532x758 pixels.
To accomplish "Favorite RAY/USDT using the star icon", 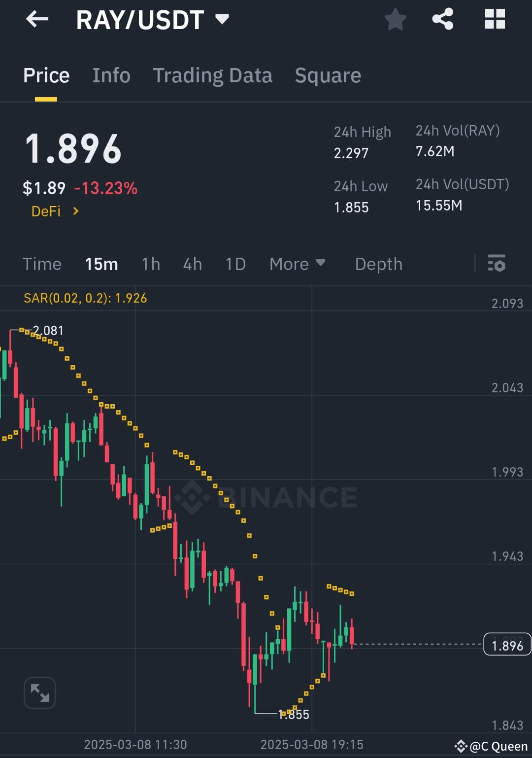I will click(395, 20).
